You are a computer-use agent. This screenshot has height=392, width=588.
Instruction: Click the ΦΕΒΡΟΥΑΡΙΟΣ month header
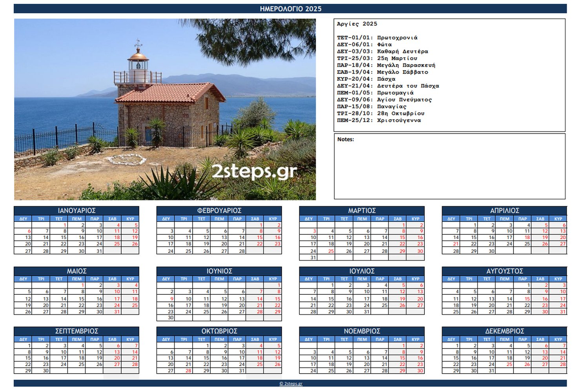(219, 211)
